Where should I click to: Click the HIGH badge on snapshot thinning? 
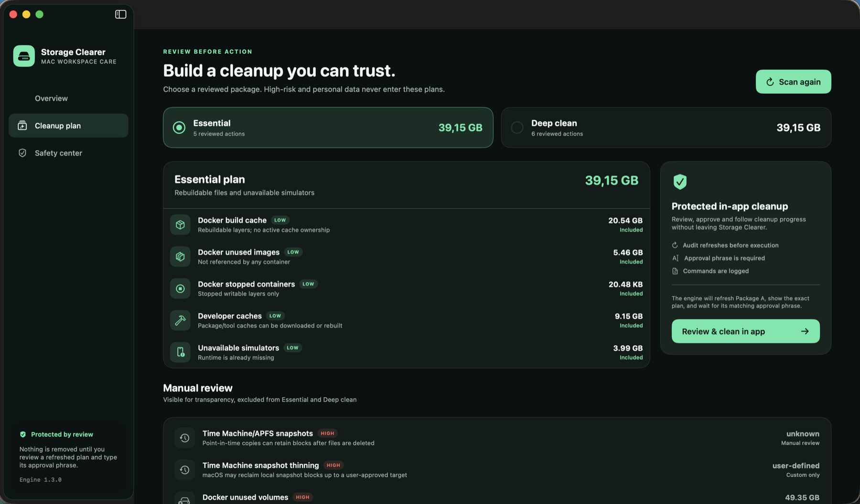333,465
